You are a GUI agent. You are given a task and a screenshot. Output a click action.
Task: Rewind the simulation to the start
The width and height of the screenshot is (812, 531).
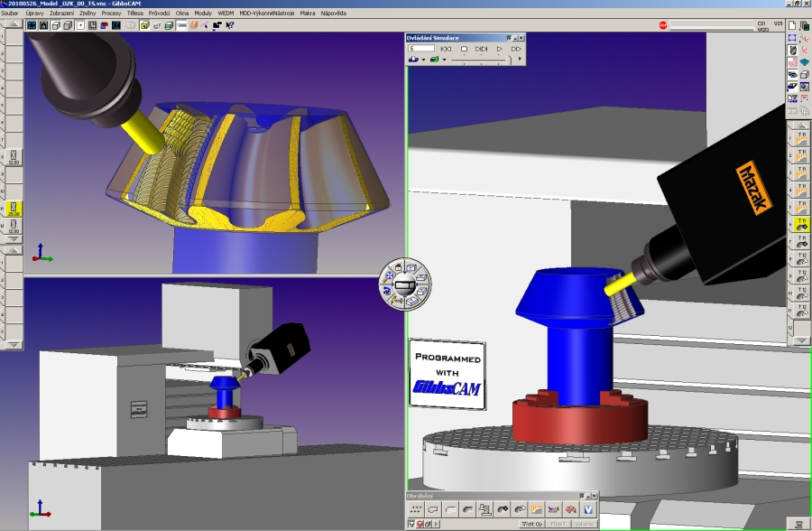(x=446, y=48)
